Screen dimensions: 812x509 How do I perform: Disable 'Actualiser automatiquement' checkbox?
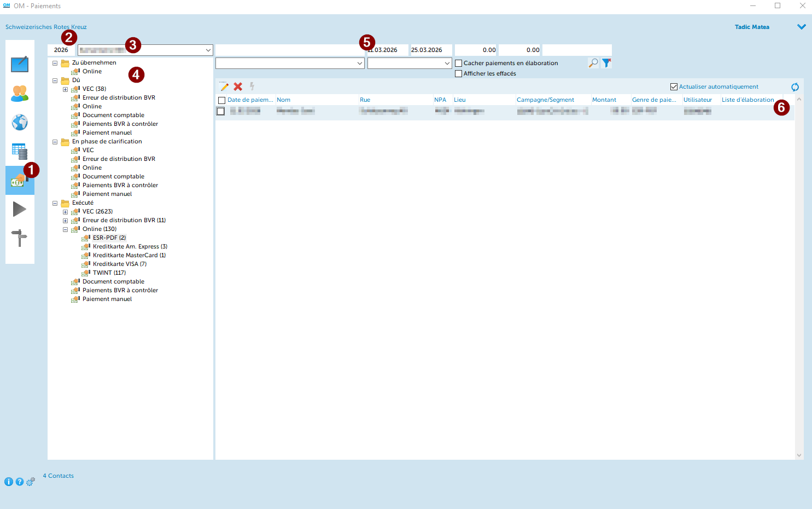(x=674, y=87)
